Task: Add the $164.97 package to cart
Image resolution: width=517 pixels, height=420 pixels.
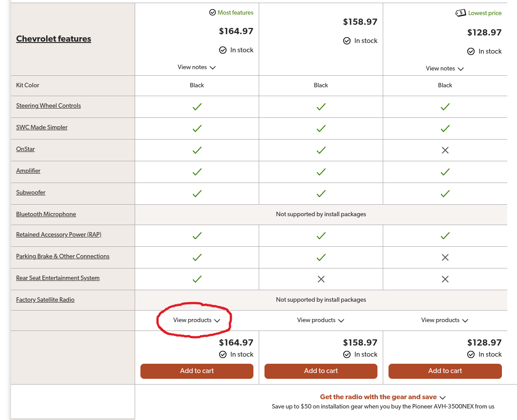Action: coord(197,371)
